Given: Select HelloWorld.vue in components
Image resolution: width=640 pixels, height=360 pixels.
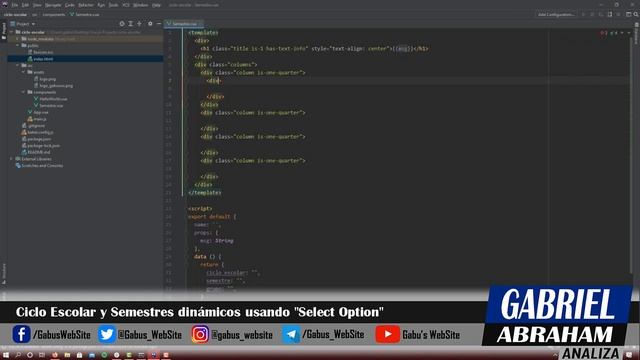Looking at the screenshot, I should [x=51, y=99].
